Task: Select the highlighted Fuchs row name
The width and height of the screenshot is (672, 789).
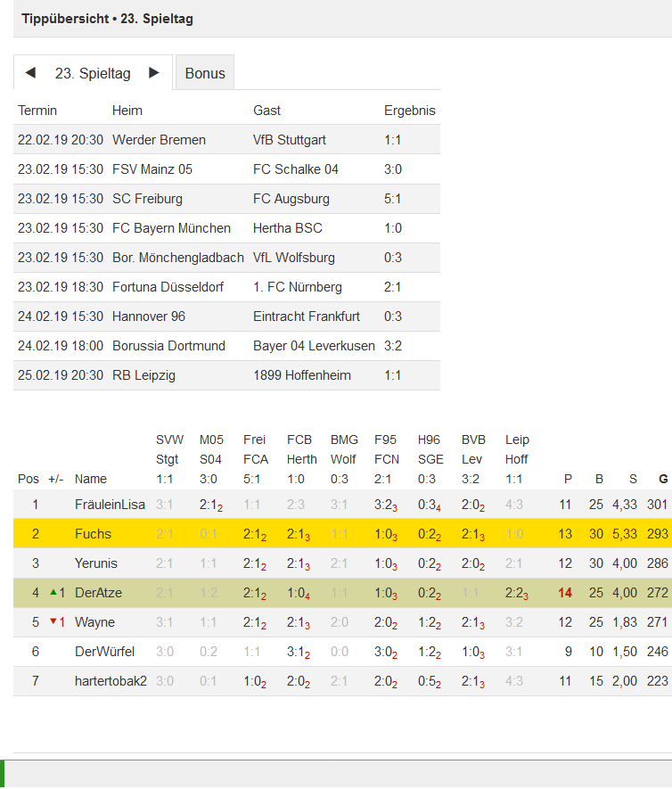Action: click(93, 533)
